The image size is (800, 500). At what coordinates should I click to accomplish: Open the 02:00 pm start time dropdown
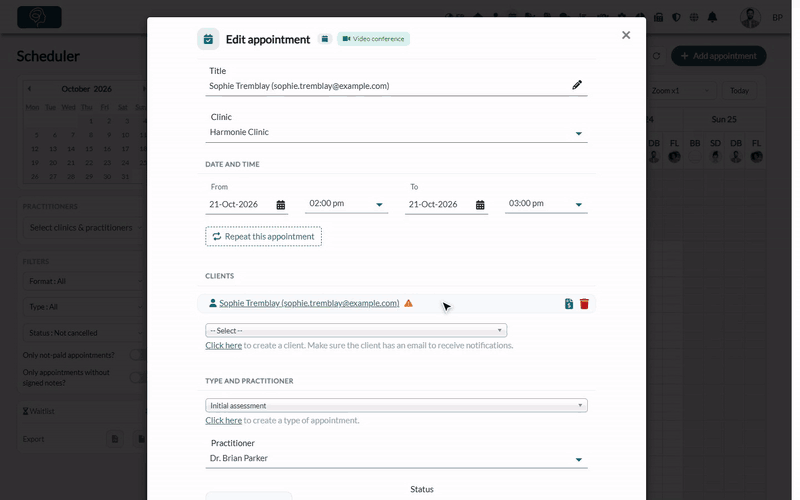pos(346,204)
